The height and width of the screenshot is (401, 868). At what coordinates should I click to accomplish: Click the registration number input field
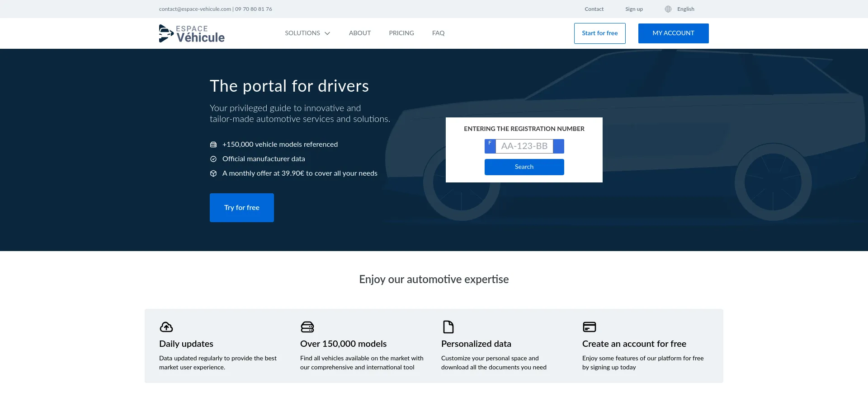click(524, 146)
